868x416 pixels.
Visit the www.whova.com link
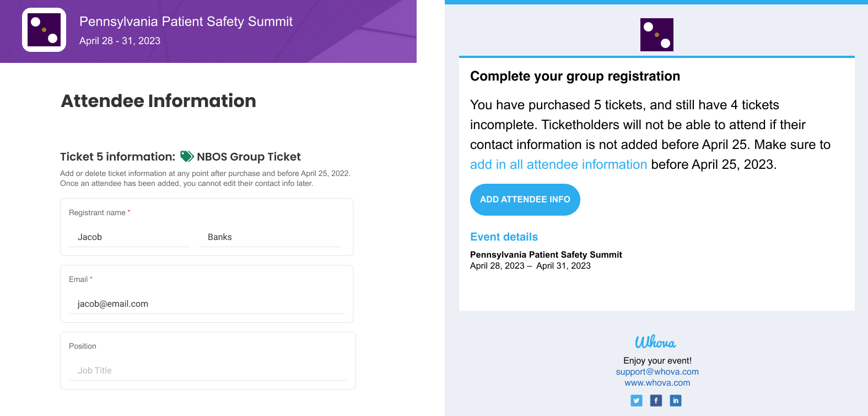(x=657, y=383)
